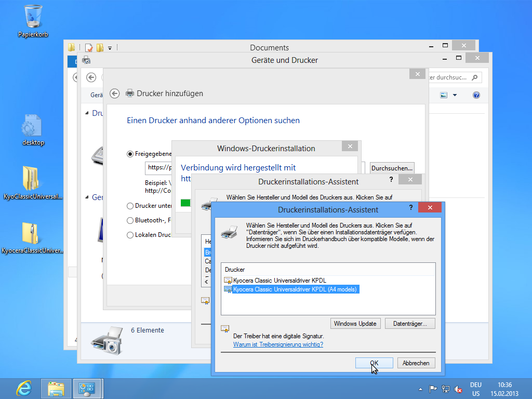Screen dimensions: 532x399
Task: Select the Bluetooth printer radio option
Action: pyautogui.click(x=130, y=220)
